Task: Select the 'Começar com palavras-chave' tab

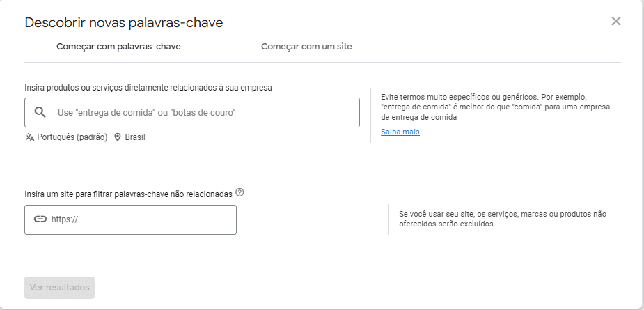Action: click(x=118, y=47)
